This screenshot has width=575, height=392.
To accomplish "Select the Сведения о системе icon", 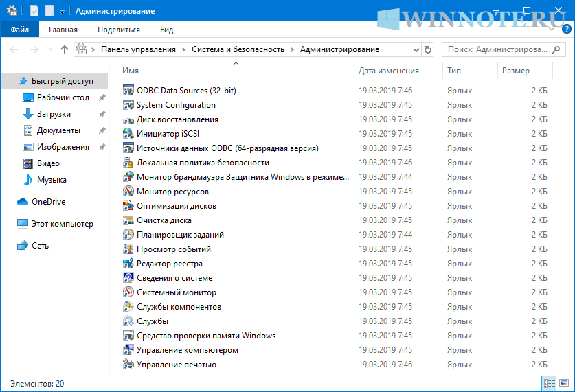I will 128,278.
